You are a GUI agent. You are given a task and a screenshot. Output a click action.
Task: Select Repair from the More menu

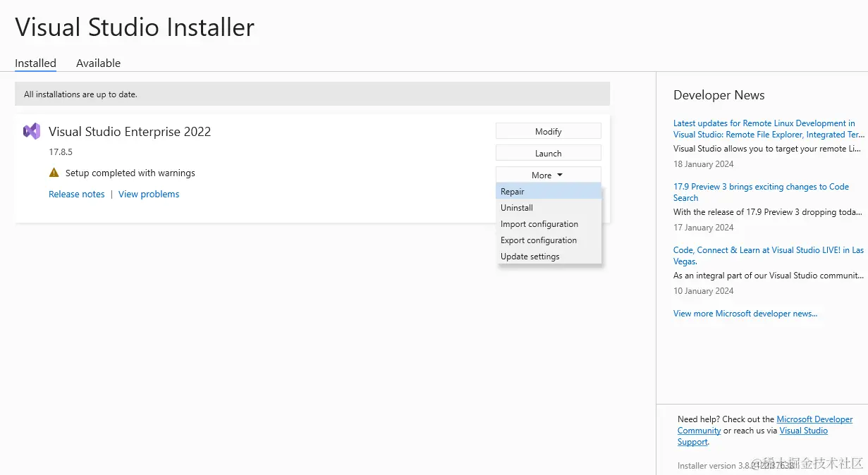[x=549, y=191]
